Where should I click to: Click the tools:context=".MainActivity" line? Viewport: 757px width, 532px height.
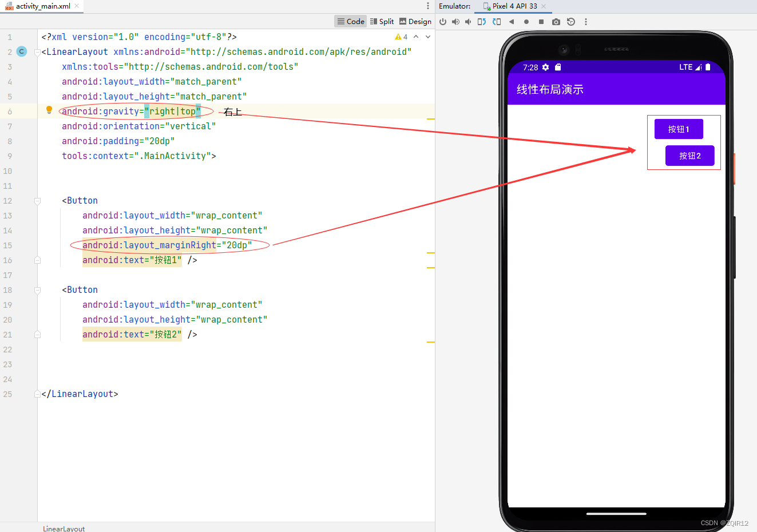[139, 156]
